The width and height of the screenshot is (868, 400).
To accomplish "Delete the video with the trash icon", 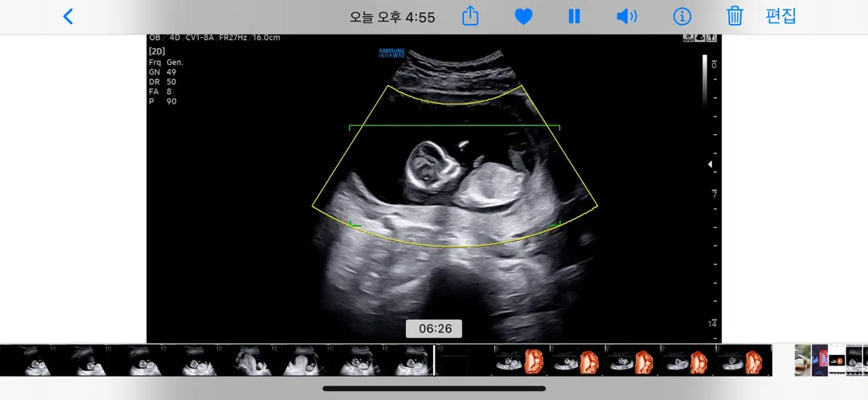I will pos(735,16).
